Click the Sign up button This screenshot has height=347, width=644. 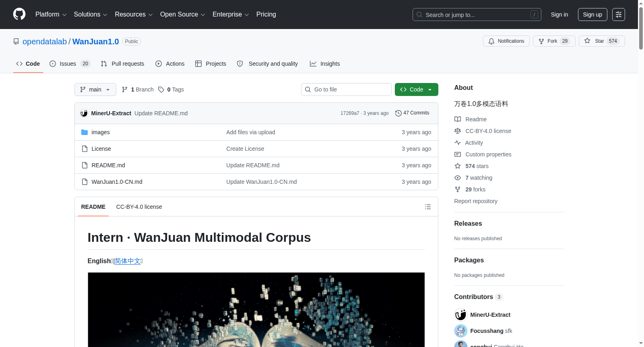592,15
